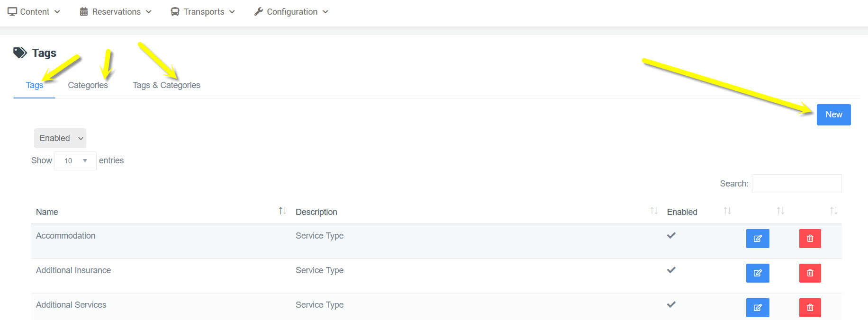Image resolution: width=868 pixels, height=320 pixels.
Task: Delete the Accommodation tag
Action: pyautogui.click(x=810, y=239)
